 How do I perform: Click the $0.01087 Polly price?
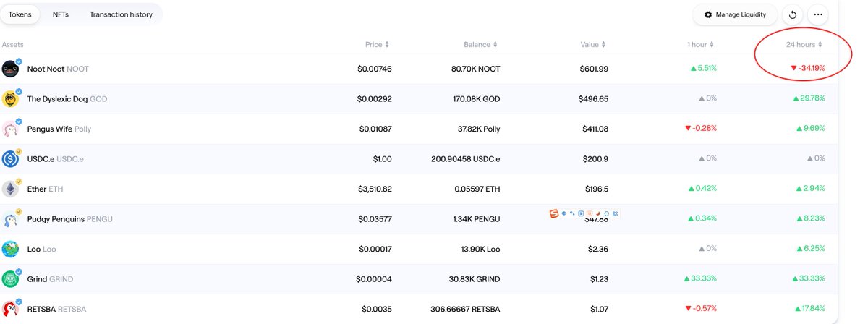pyautogui.click(x=375, y=129)
